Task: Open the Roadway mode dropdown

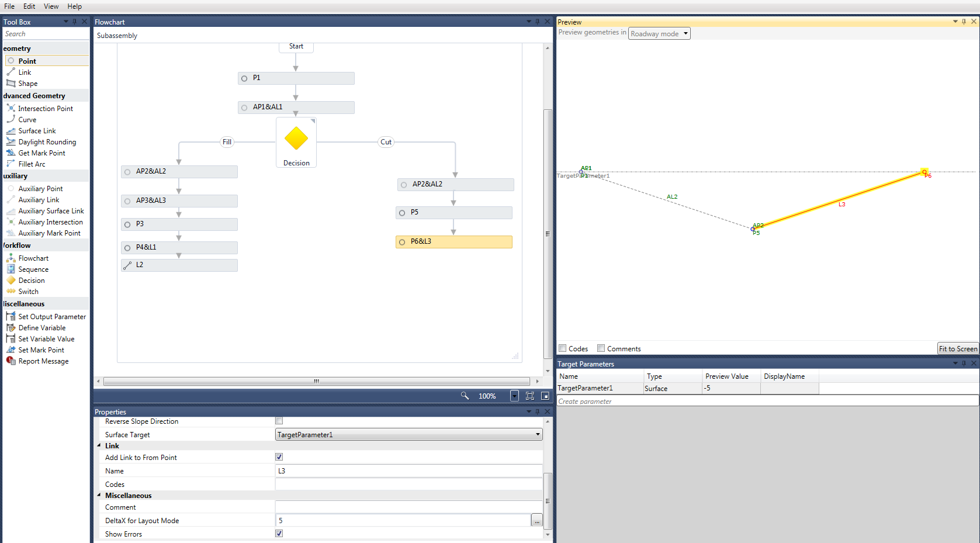Action: pos(659,33)
